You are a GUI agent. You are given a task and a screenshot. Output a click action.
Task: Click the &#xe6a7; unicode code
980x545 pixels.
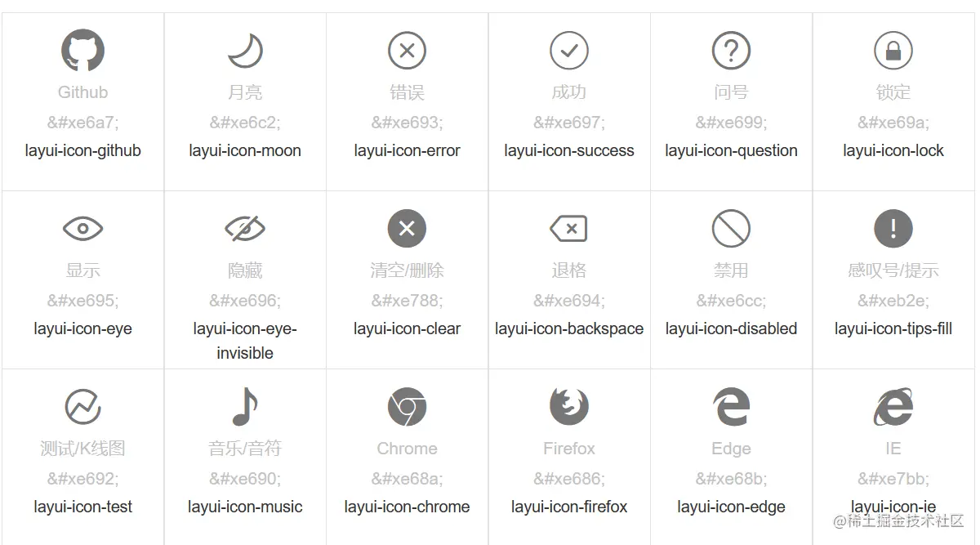[x=82, y=123]
